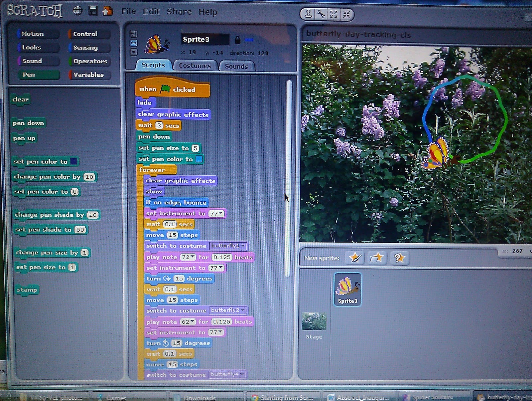Select the Control block category
This screenshot has width=532, height=401.
pos(89,34)
